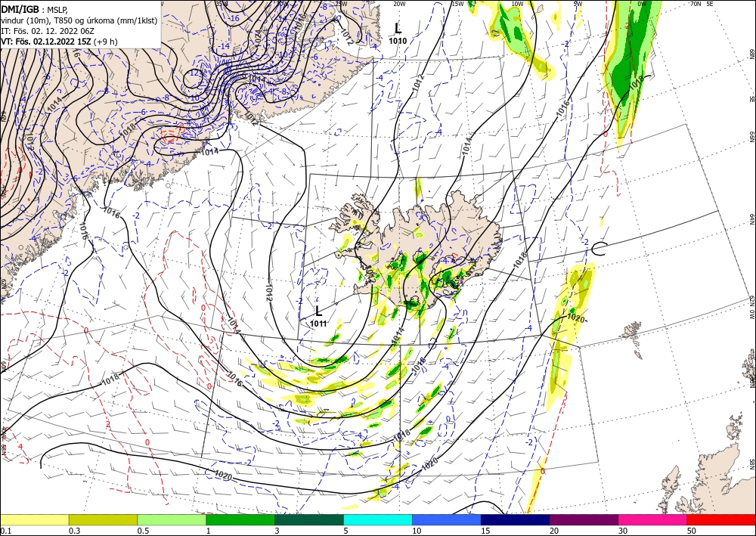Click the '62N 0W' latitude label
756x536 pixels.
(x=751, y=308)
